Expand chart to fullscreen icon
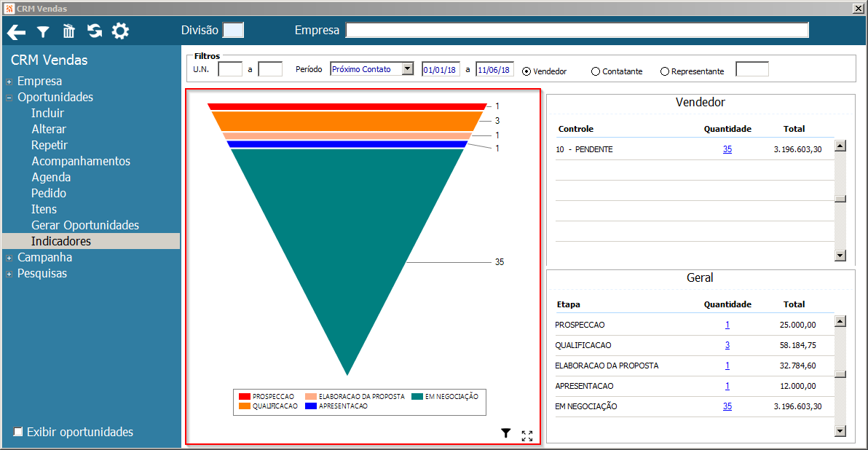Screen dimensions: 868x450 coord(527,436)
